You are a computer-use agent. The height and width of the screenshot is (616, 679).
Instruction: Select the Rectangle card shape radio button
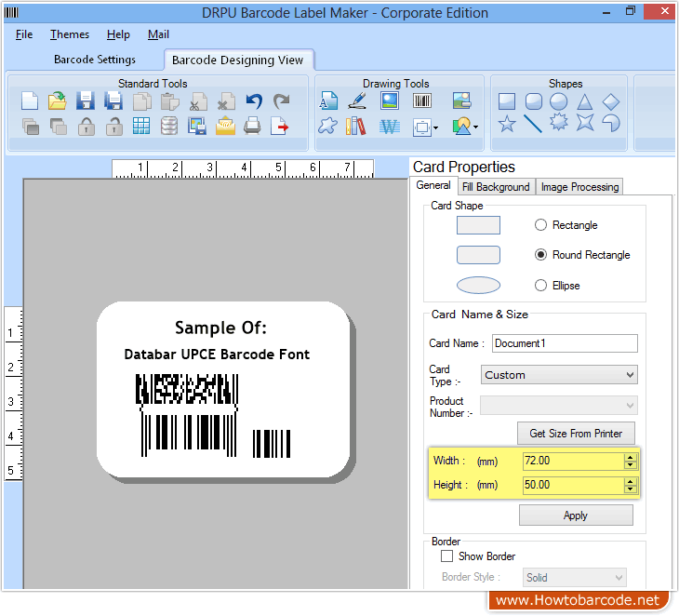coord(540,225)
